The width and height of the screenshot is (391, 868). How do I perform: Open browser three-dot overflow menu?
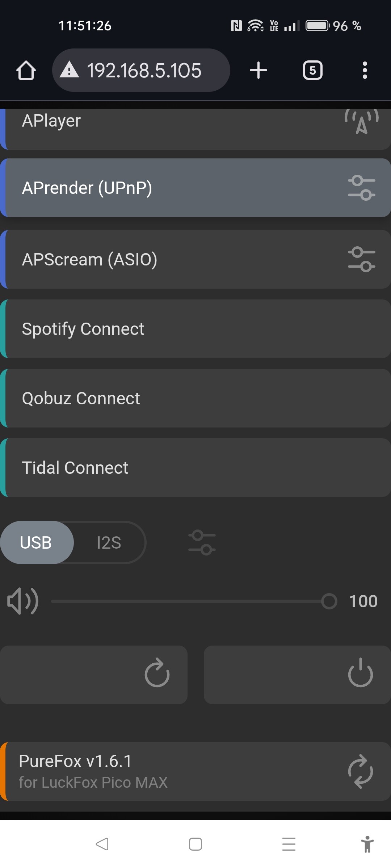(365, 70)
